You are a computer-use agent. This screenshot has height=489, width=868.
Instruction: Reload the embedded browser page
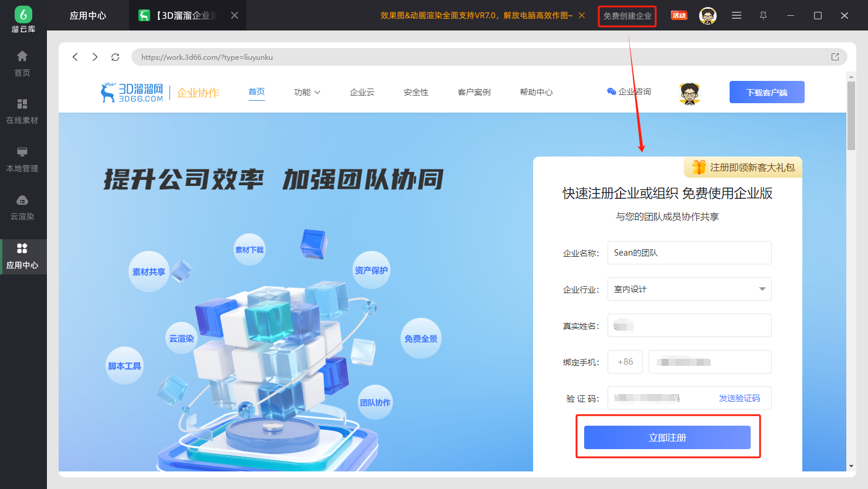point(116,57)
